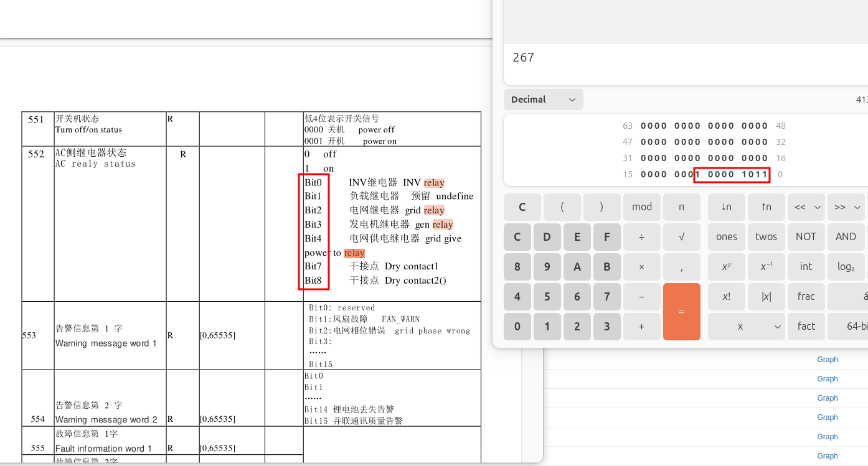Click the hex digit B key

(606, 267)
